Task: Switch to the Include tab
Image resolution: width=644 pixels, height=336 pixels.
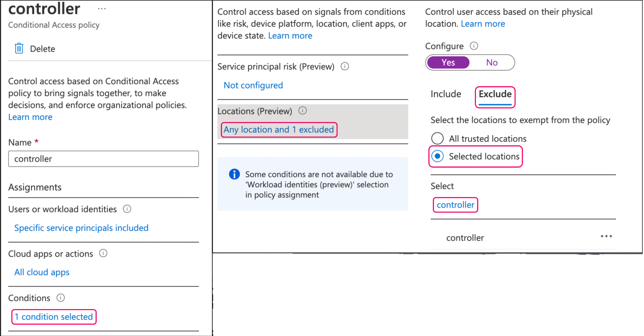Action: 446,94
